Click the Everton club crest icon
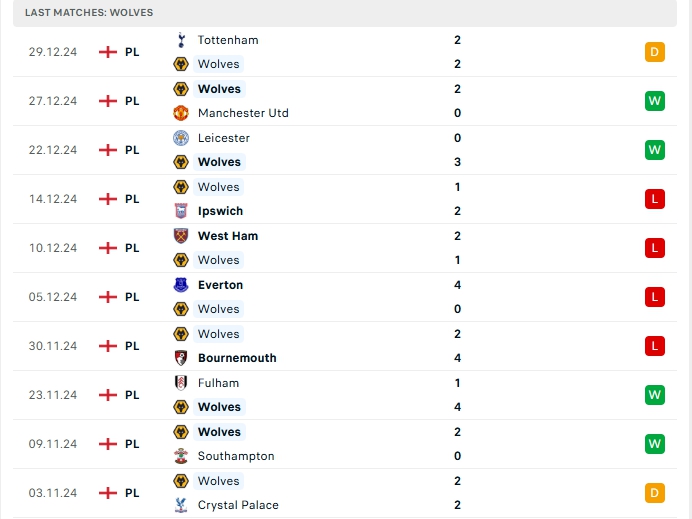The height and width of the screenshot is (519, 692). tap(181, 285)
